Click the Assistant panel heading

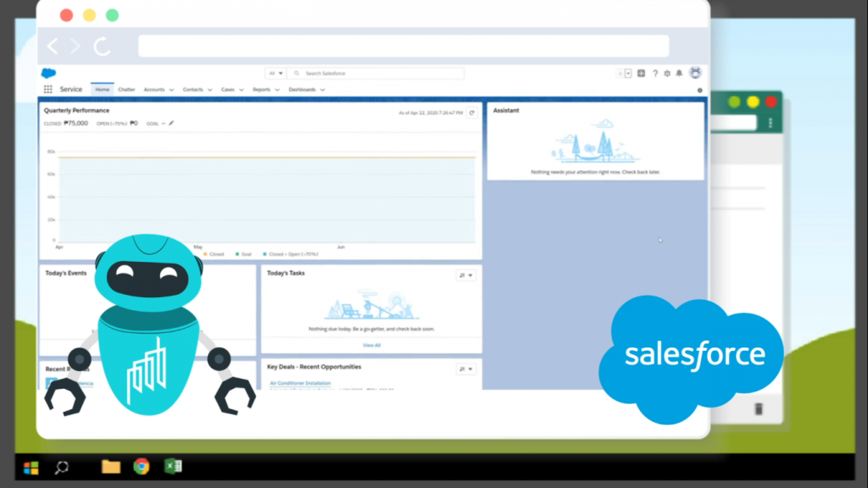[506, 110]
